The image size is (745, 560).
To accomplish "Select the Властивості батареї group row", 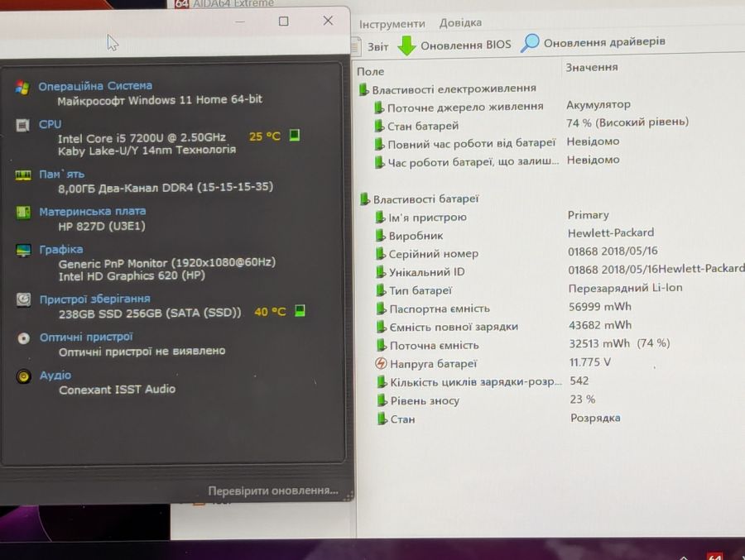I will (x=425, y=199).
